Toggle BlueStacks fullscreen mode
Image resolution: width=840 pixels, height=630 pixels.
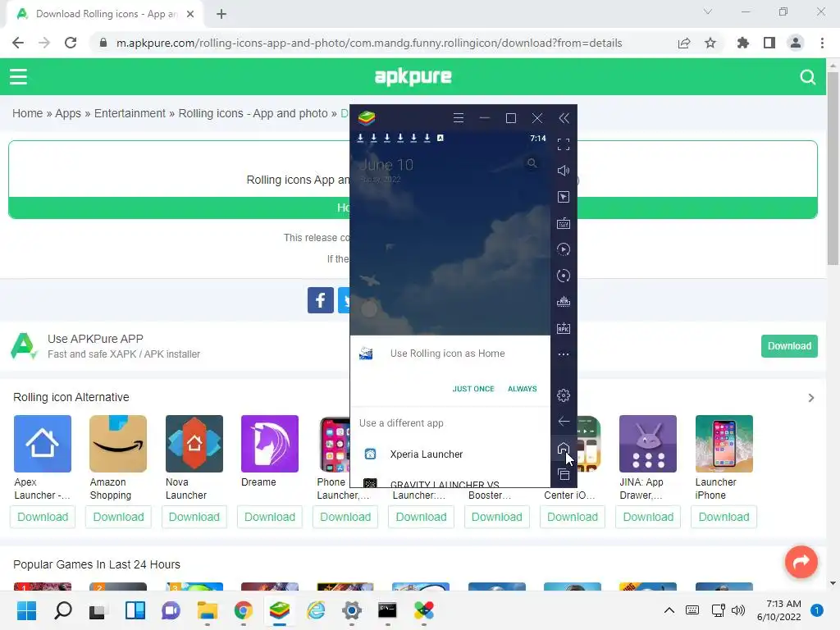[563, 144]
